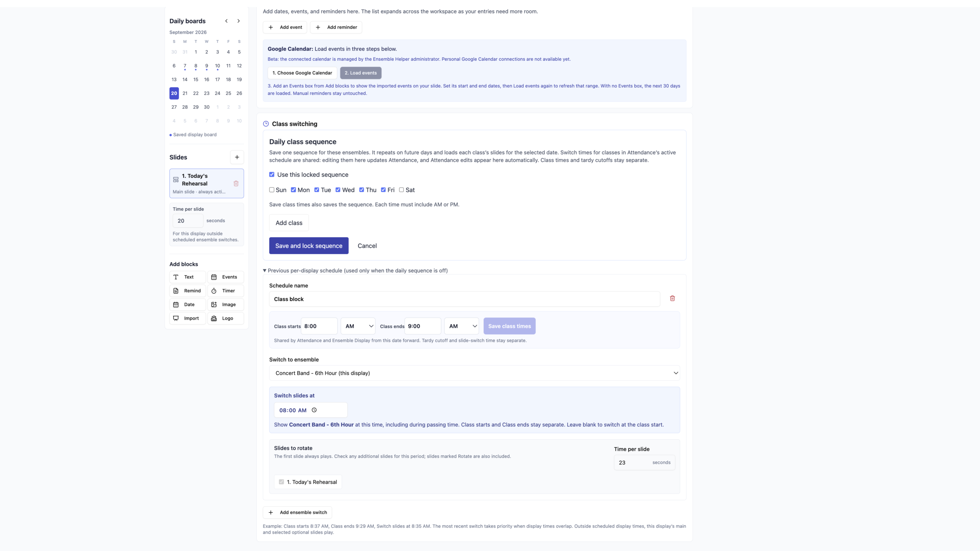Disable the Wed day checkbox
This screenshot has width=980, height=551.
coord(338,190)
